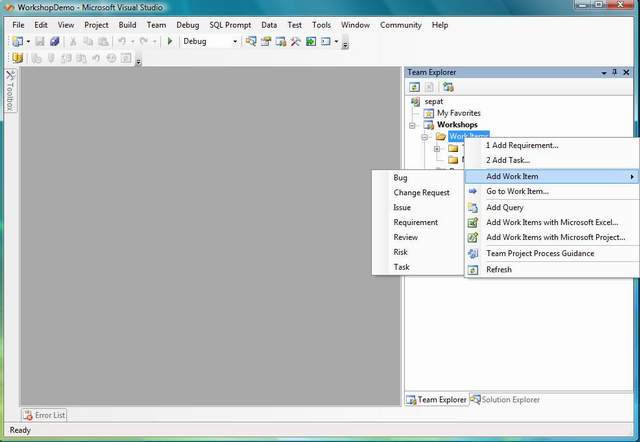
Task: Click the Copy toolbar icon
Action: pyautogui.click(x=88, y=42)
